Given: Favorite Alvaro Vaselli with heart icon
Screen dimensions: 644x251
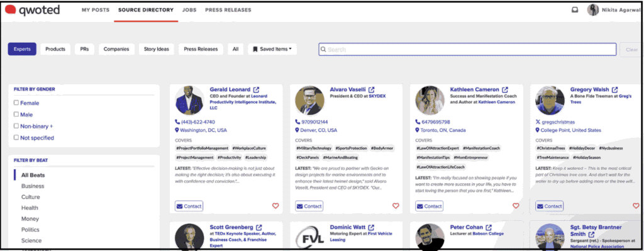Looking at the screenshot, I should tap(396, 206).
